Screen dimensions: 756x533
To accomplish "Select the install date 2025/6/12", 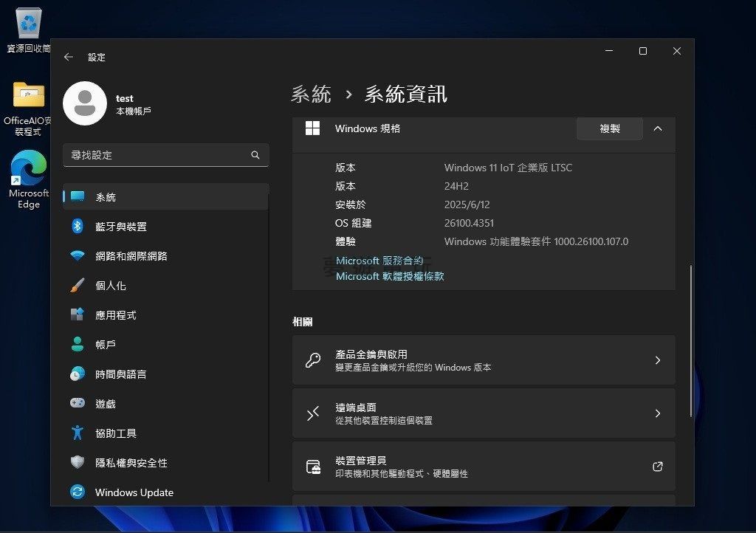I will (467, 204).
